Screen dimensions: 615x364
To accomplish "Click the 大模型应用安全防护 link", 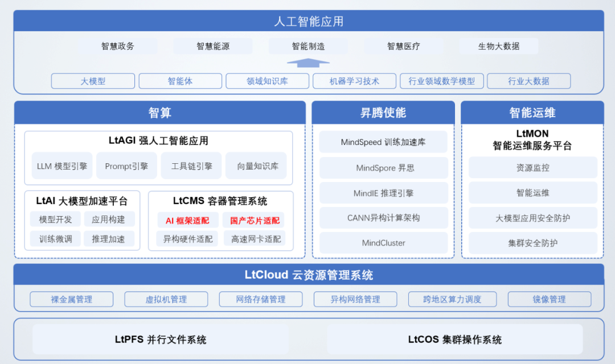I will point(531,218).
